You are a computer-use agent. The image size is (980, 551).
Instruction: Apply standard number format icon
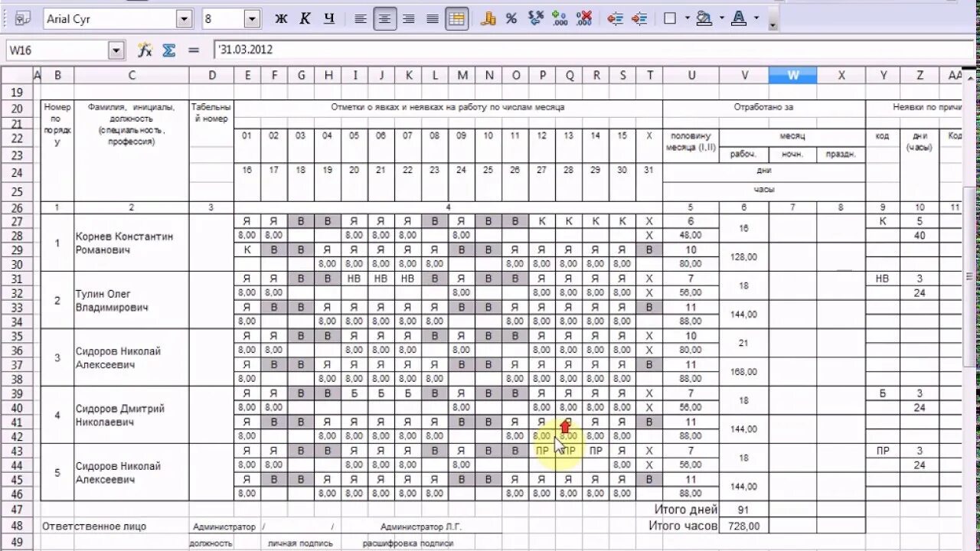[x=536, y=19]
